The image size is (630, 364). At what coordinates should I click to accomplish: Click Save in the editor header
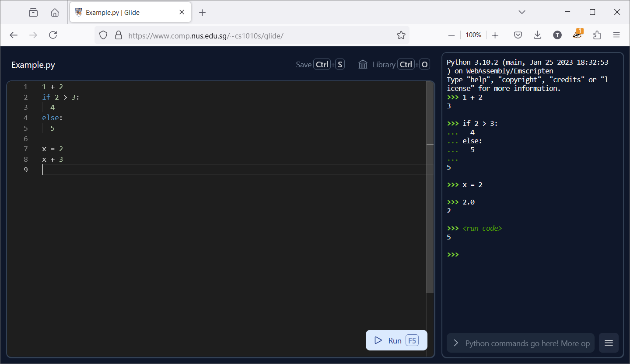tap(304, 65)
